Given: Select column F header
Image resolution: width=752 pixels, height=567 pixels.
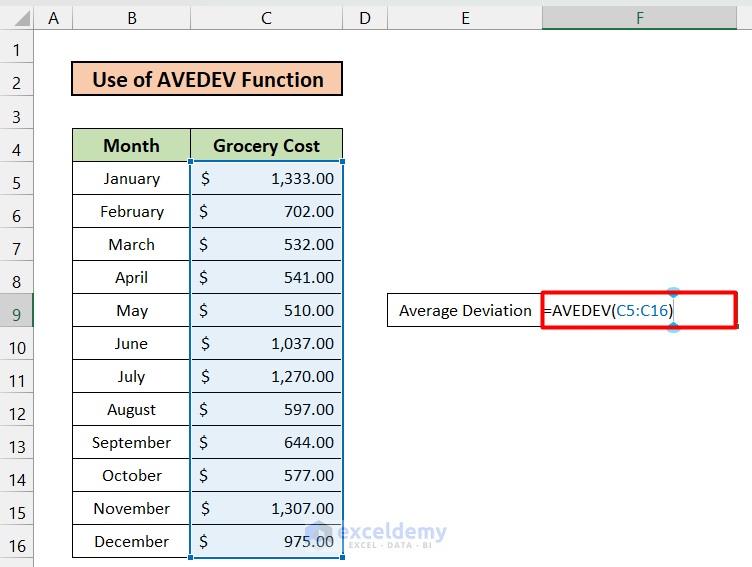Looking at the screenshot, I should click(639, 17).
